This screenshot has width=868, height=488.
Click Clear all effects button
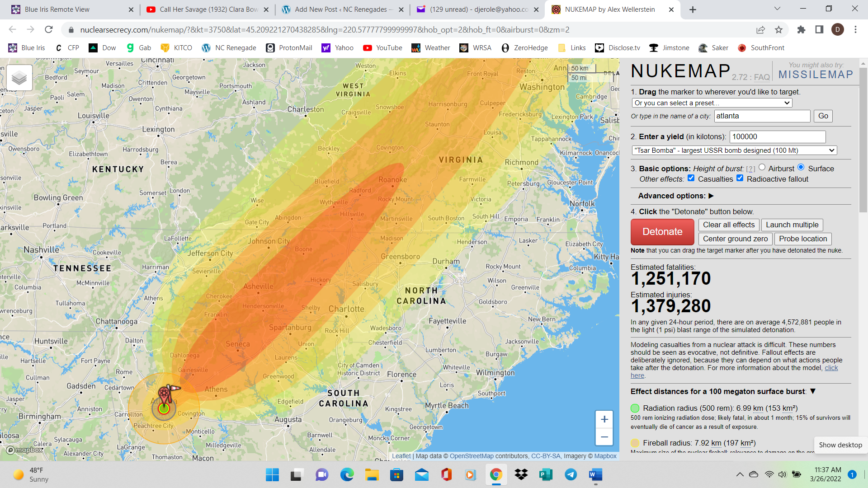click(729, 225)
